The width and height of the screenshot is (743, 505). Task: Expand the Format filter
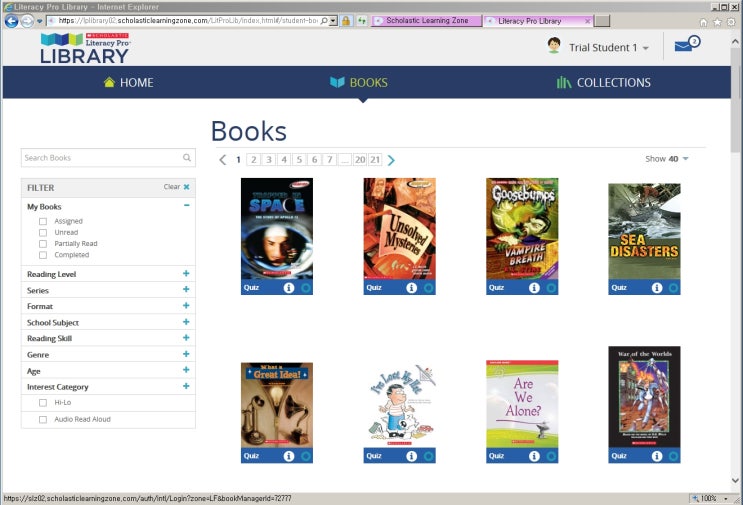tap(186, 306)
